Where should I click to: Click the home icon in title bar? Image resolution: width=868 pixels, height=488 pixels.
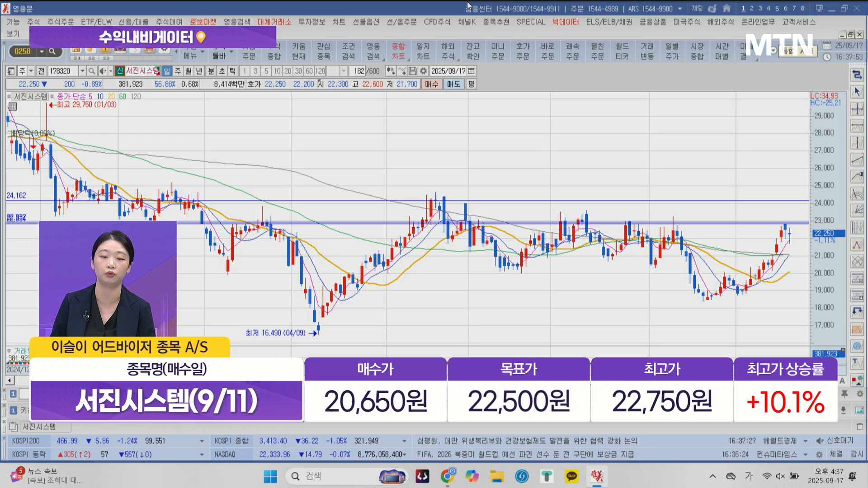coord(726,8)
